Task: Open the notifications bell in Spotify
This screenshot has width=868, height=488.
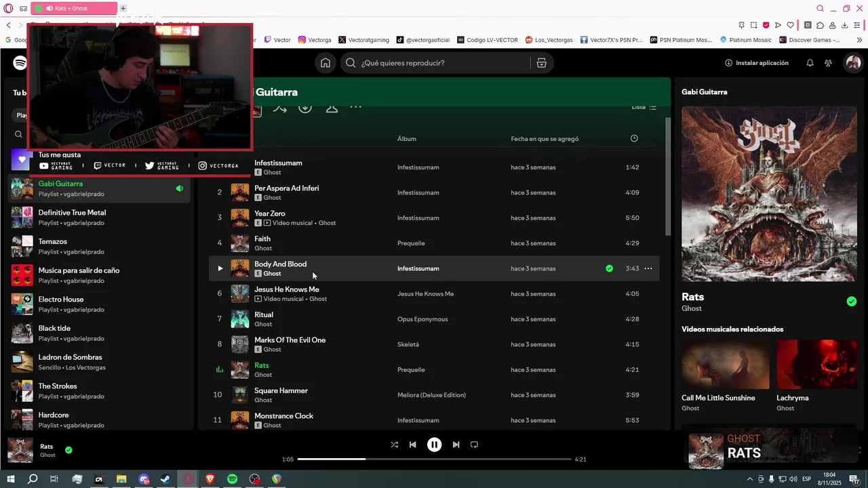Action: point(810,63)
